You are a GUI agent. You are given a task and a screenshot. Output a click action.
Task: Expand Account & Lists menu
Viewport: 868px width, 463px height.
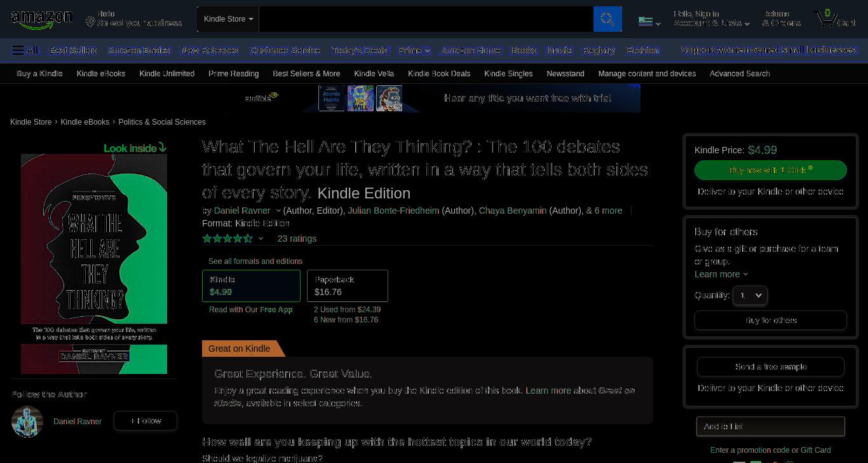pyautogui.click(x=712, y=18)
